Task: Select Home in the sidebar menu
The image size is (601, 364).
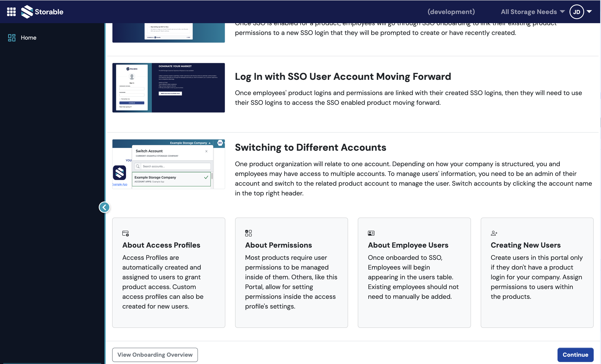Action: (28, 38)
